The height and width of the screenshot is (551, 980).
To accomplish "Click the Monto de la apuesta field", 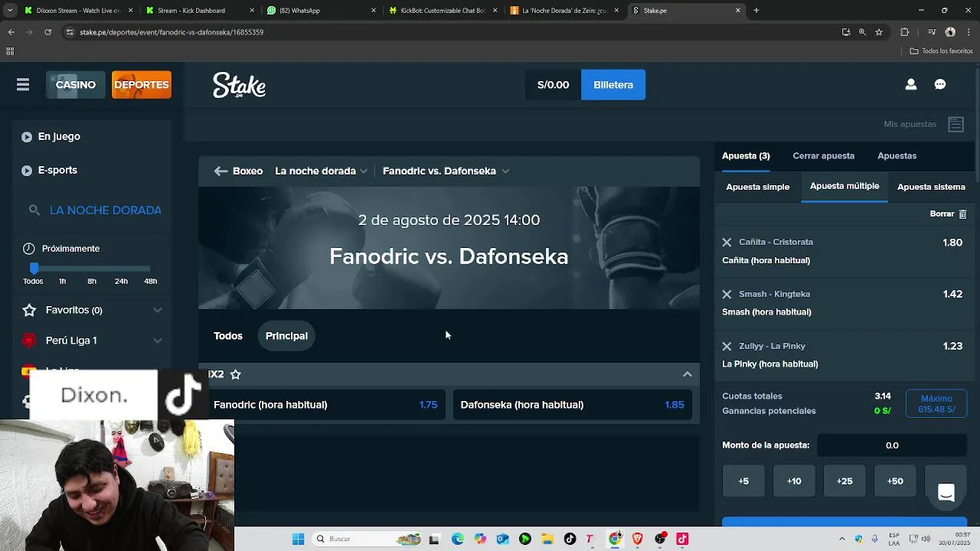I will [x=892, y=445].
